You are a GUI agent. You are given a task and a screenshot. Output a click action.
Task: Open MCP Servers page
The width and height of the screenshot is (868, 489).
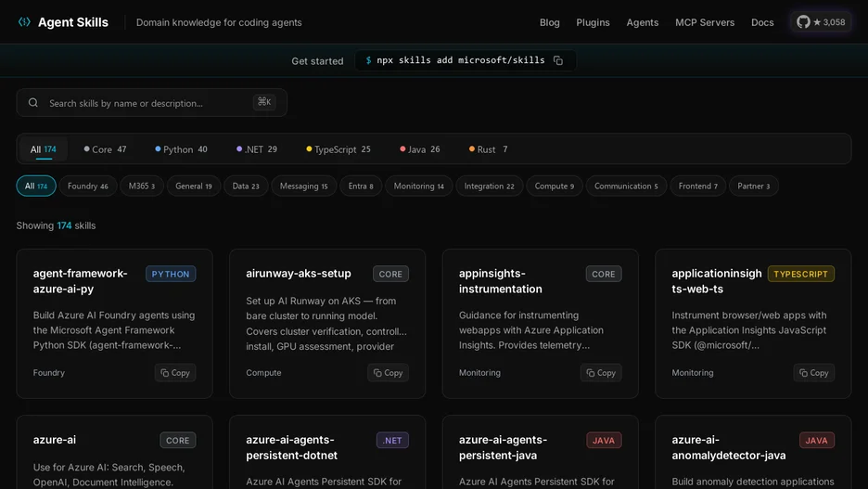point(705,22)
